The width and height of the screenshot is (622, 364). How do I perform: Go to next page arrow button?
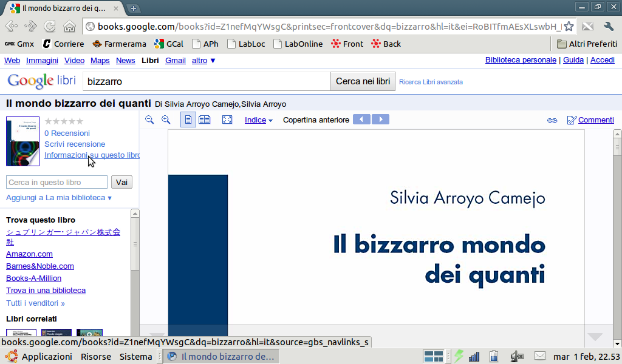[x=380, y=120]
